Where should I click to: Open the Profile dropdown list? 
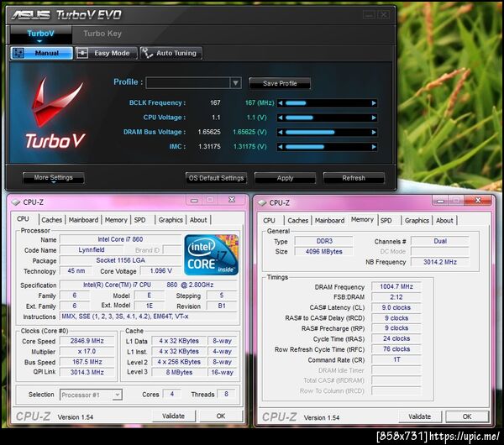[x=193, y=83]
